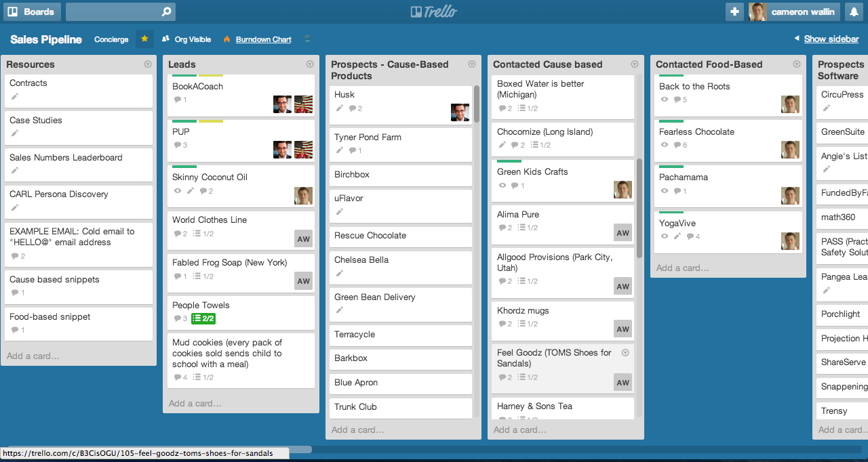Click pencil icon on Green Bean Delivery card

(x=340, y=310)
